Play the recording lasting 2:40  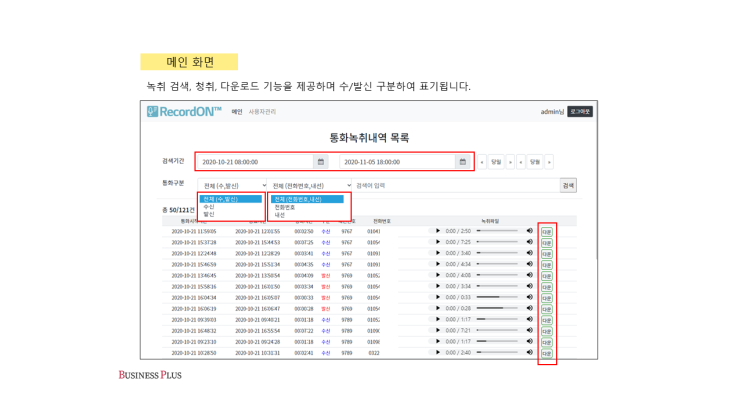tap(438, 353)
